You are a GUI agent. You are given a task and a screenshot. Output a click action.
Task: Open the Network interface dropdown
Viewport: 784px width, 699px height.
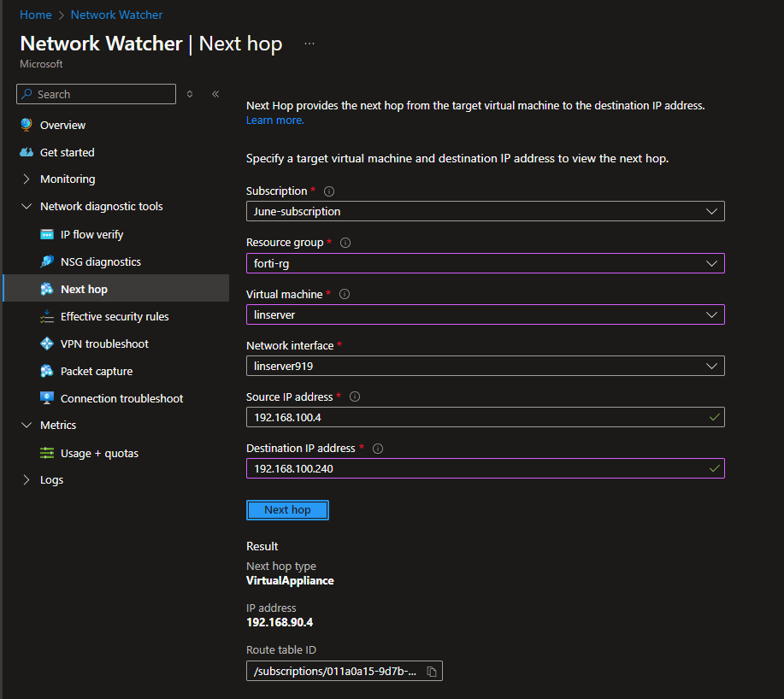point(485,367)
